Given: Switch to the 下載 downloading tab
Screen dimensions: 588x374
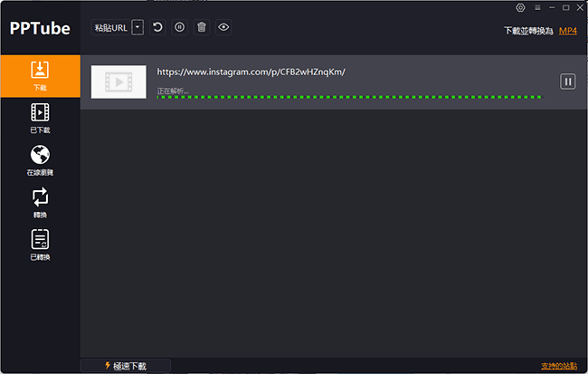Looking at the screenshot, I should (x=40, y=76).
